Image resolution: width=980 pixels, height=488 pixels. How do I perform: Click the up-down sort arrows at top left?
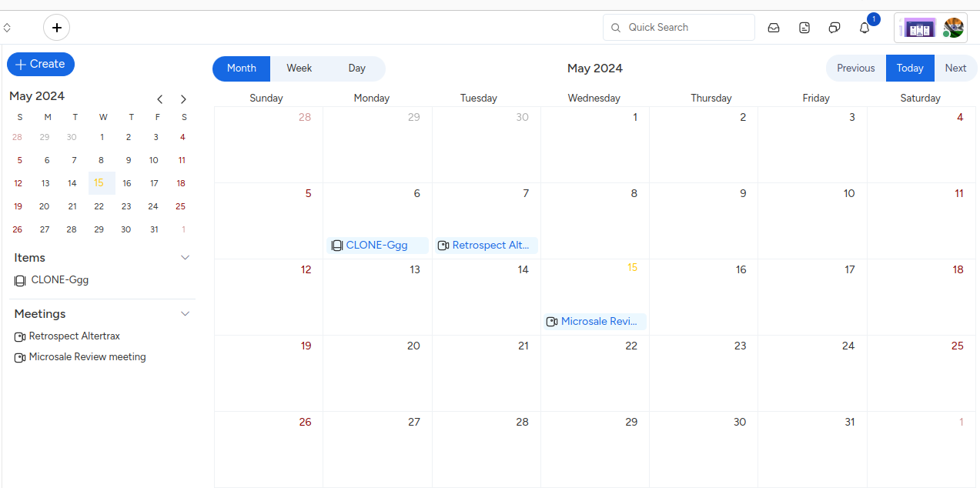[7, 28]
